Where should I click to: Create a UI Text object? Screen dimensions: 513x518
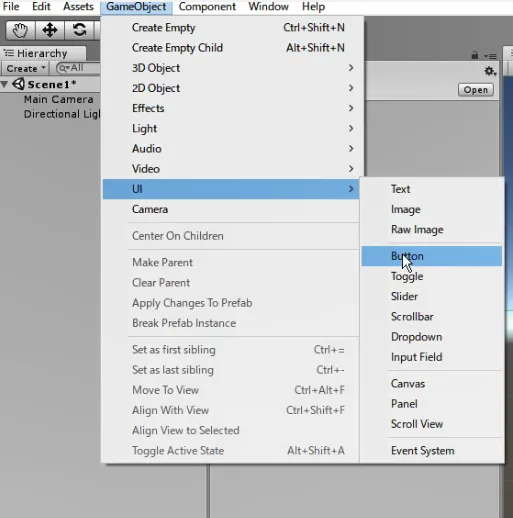point(432,189)
